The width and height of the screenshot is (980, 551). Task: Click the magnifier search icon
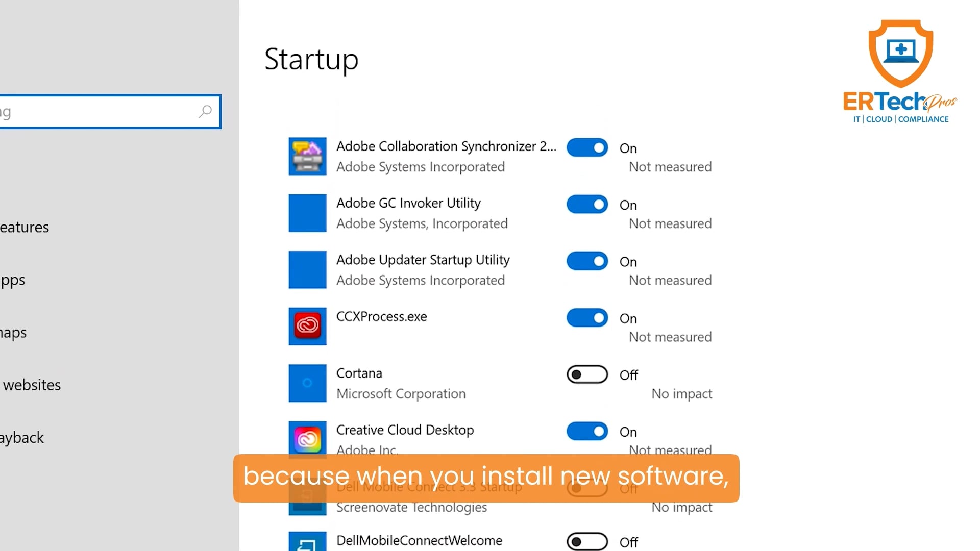click(x=205, y=111)
